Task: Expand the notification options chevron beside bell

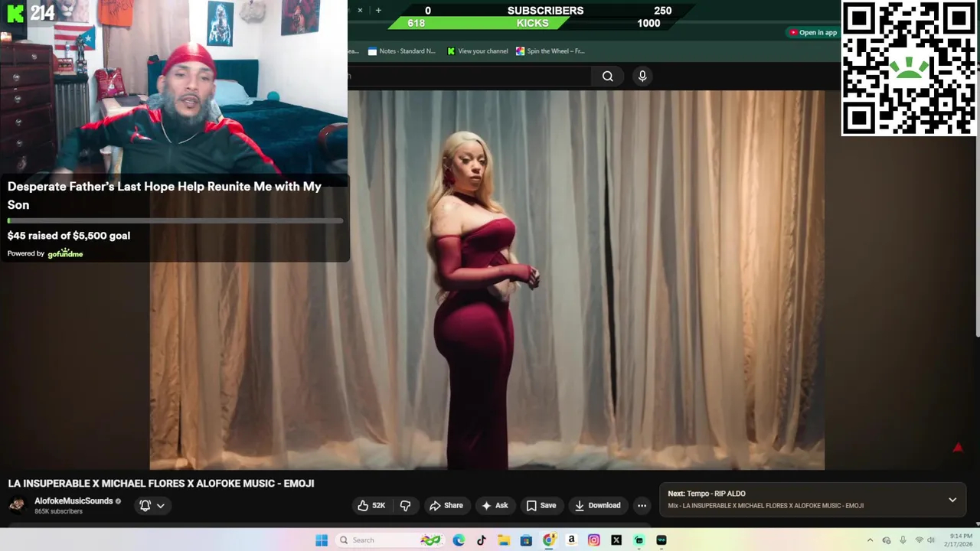Action: click(x=161, y=506)
